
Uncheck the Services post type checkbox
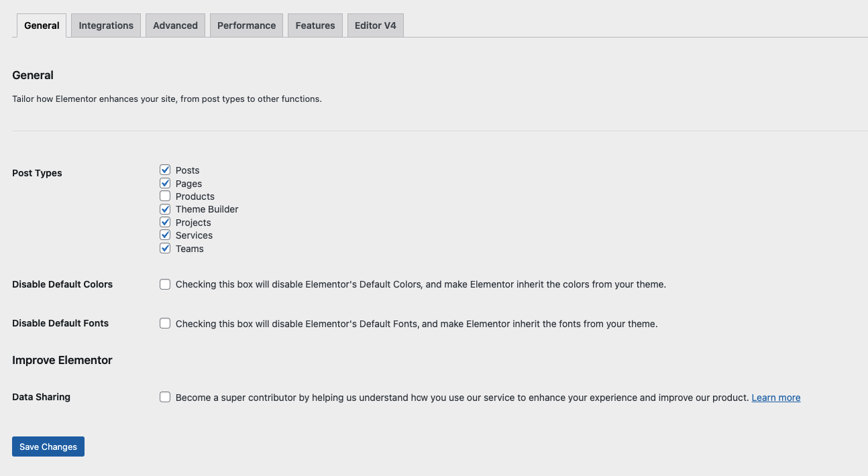point(165,235)
